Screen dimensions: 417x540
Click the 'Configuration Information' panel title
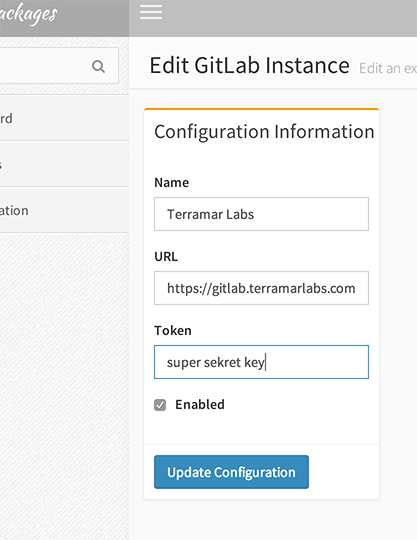coord(264,132)
